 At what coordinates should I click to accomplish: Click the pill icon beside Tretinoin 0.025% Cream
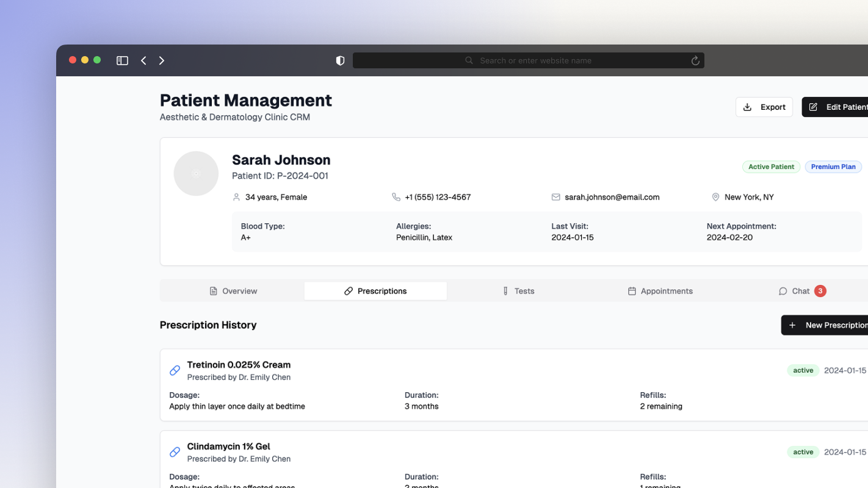[x=175, y=370]
